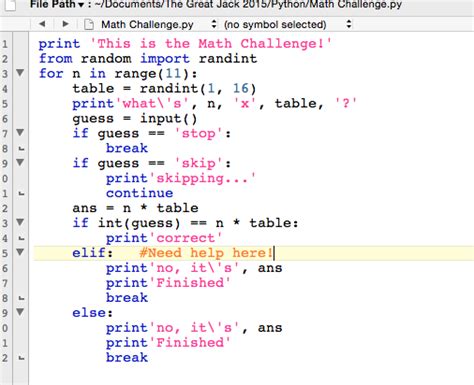
Task: Click the file path text in the title bar
Action: coord(248,5)
